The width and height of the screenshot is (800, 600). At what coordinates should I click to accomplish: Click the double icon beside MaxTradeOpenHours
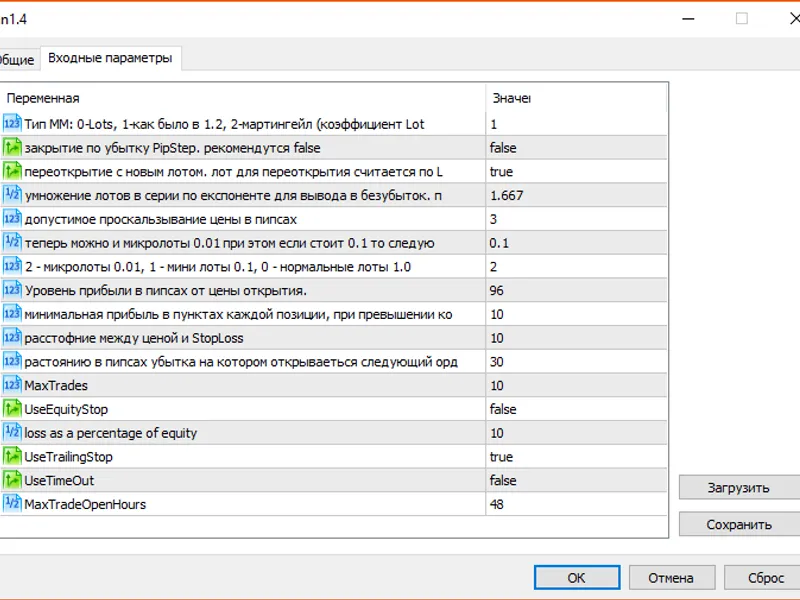tap(12, 504)
